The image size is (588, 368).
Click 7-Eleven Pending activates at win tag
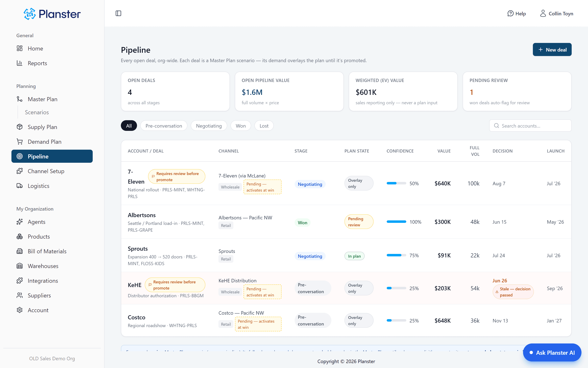point(262,187)
